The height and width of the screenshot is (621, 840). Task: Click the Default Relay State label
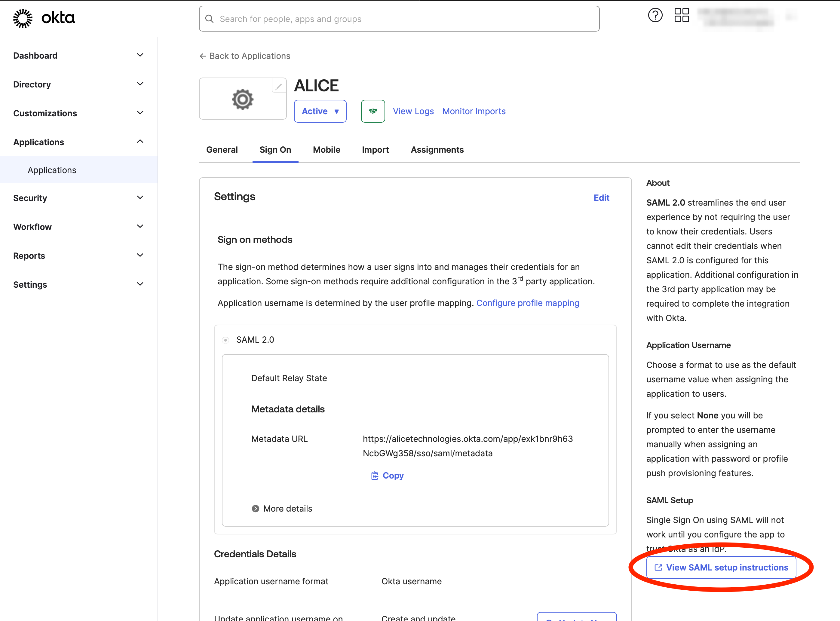(x=289, y=378)
